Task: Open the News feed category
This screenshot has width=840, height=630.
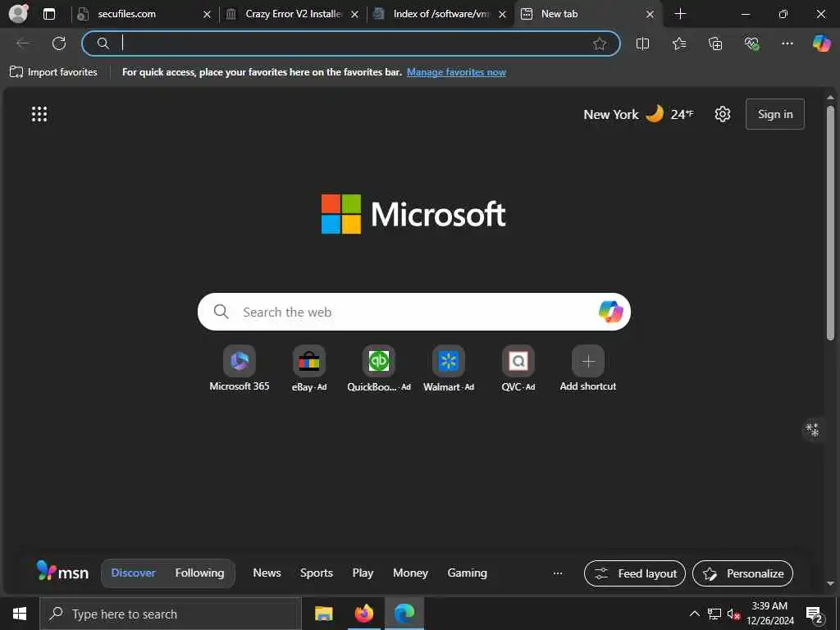Action: 267,573
